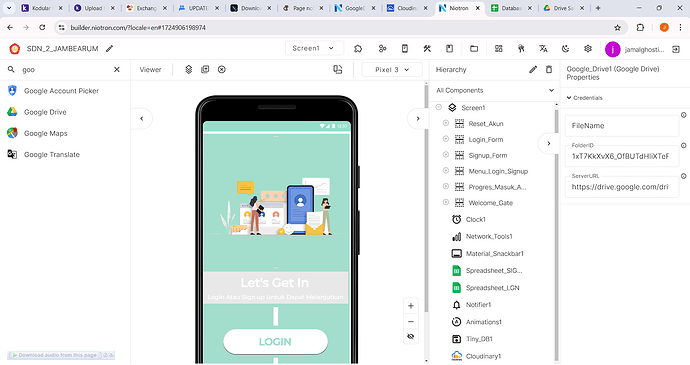Click the FolderID property field
This screenshot has height=365, width=690.
tap(622, 156)
